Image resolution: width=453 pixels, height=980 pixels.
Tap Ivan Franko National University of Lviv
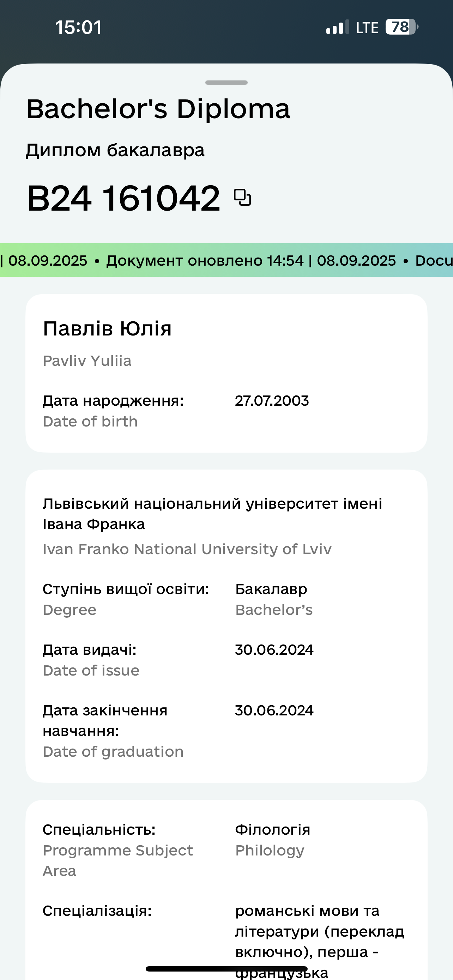point(187,549)
